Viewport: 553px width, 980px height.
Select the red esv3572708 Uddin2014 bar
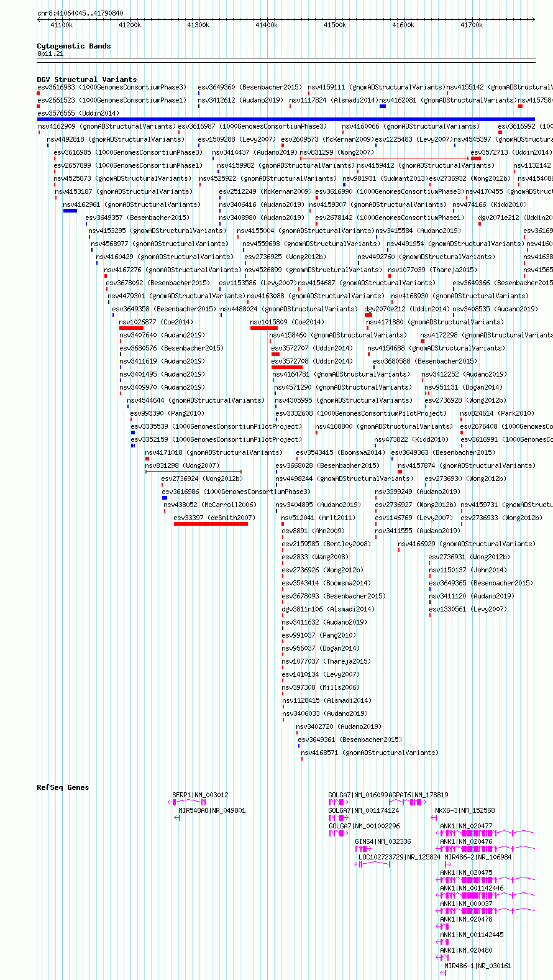[x=287, y=367]
